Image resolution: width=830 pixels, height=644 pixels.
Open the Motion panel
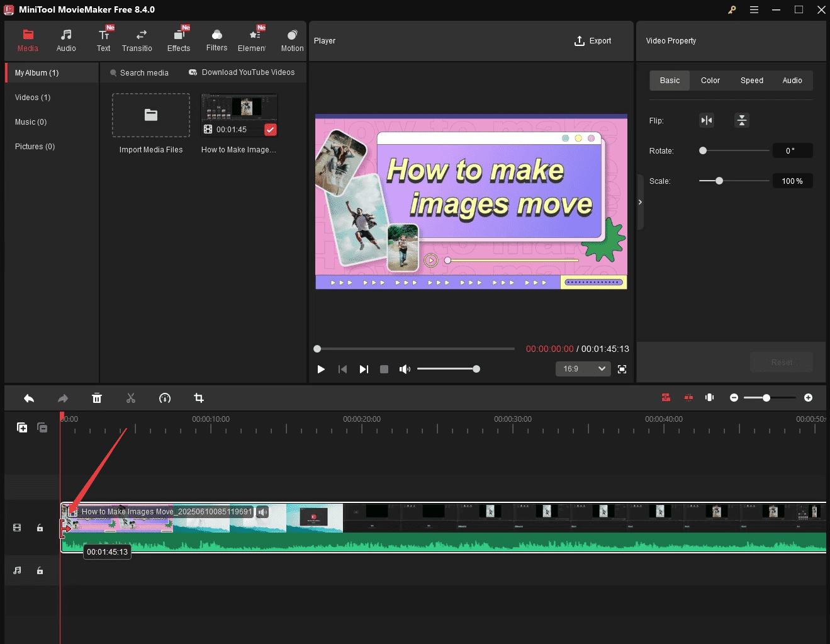(x=291, y=40)
